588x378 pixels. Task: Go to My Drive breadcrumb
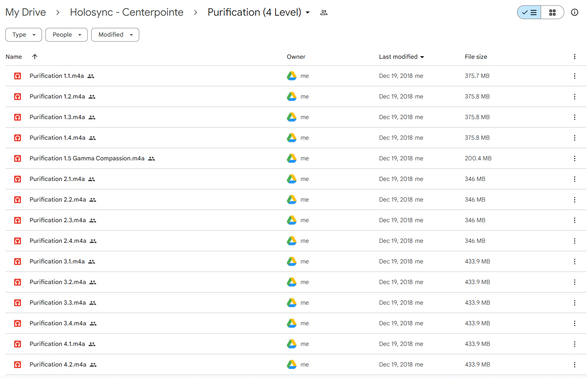point(26,12)
